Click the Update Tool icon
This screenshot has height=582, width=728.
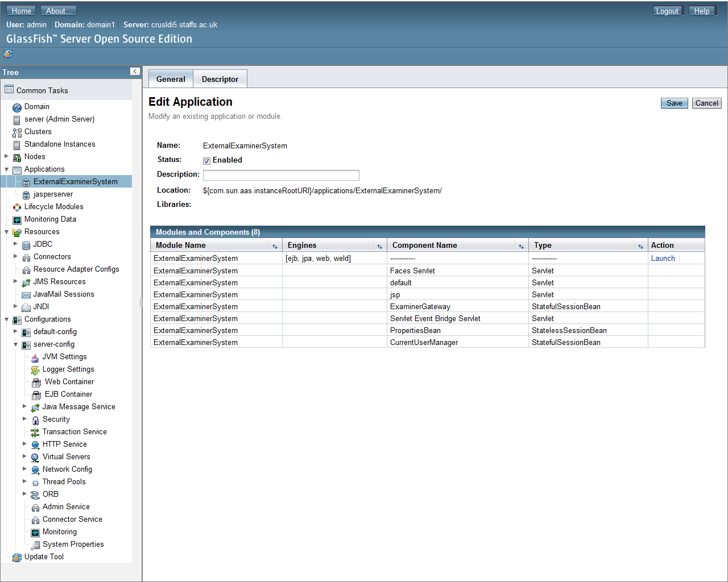17,557
